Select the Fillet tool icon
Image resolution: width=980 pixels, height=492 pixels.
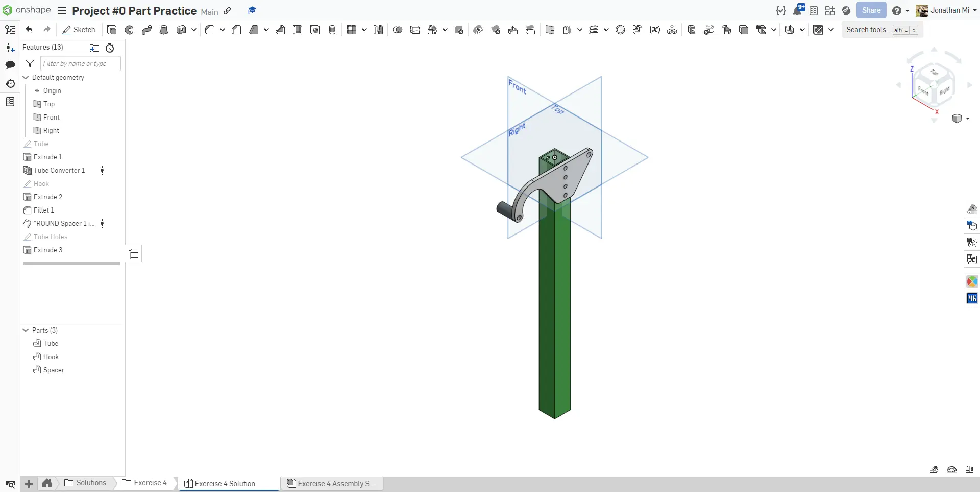point(210,30)
